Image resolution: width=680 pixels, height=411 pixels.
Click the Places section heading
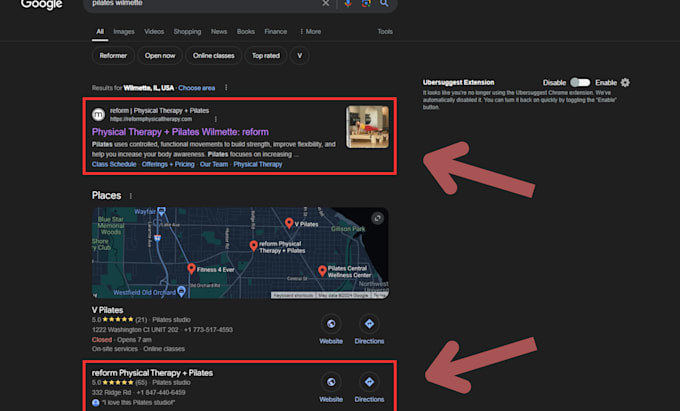click(x=106, y=196)
